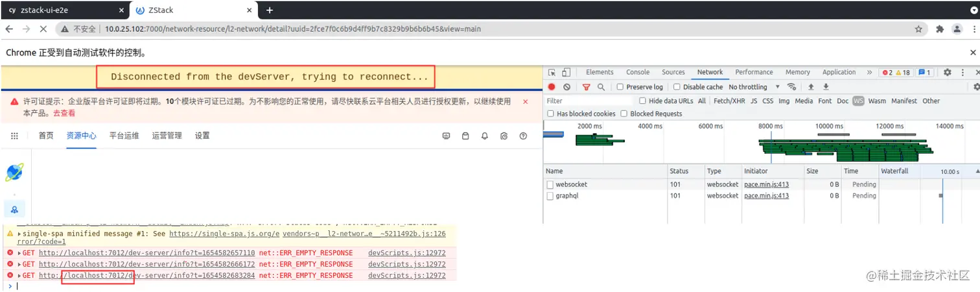
Task: Open DevTools settings gear
Action: tap(947, 73)
